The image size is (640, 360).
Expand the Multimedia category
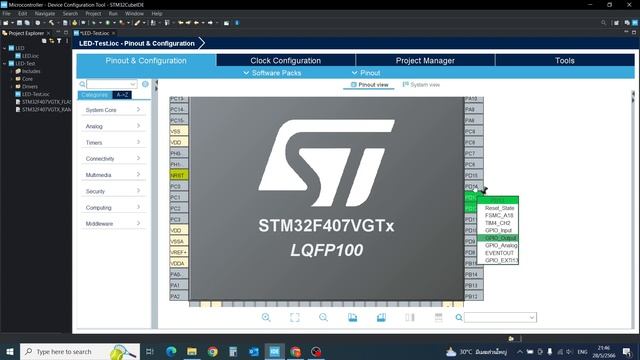[113, 175]
